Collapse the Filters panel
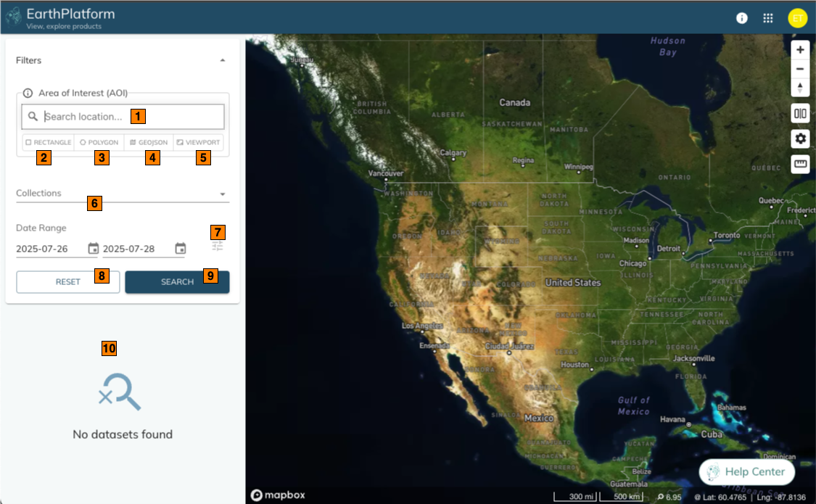The height and width of the screenshot is (504, 816). click(x=223, y=60)
